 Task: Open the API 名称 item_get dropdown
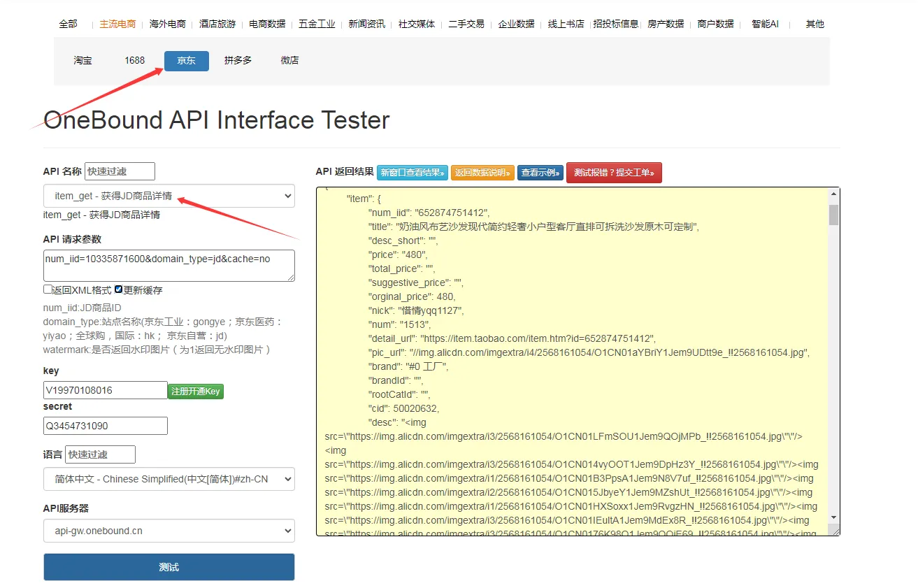[168, 196]
